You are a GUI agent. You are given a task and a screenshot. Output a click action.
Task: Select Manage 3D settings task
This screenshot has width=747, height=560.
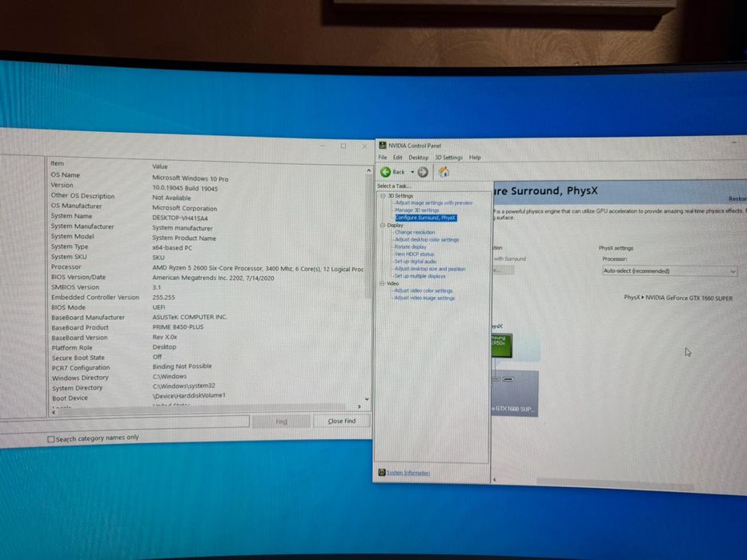(417, 210)
